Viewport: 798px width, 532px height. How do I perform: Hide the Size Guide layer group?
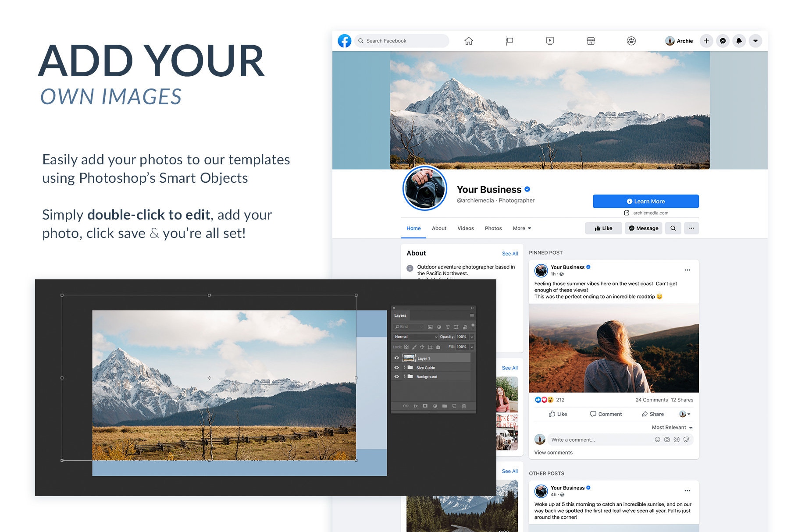(396, 368)
